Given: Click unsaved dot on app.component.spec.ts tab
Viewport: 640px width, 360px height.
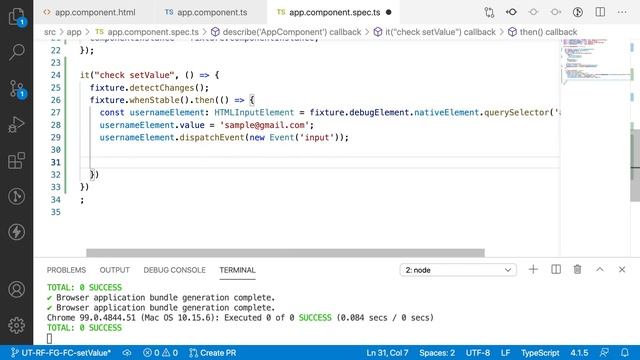Looking at the screenshot, I should [389, 12].
